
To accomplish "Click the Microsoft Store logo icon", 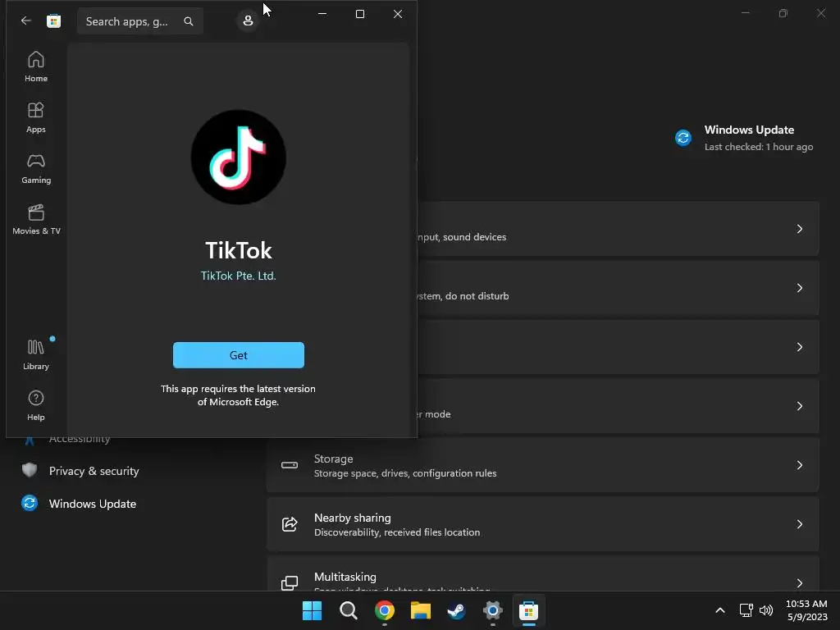I will point(53,21).
